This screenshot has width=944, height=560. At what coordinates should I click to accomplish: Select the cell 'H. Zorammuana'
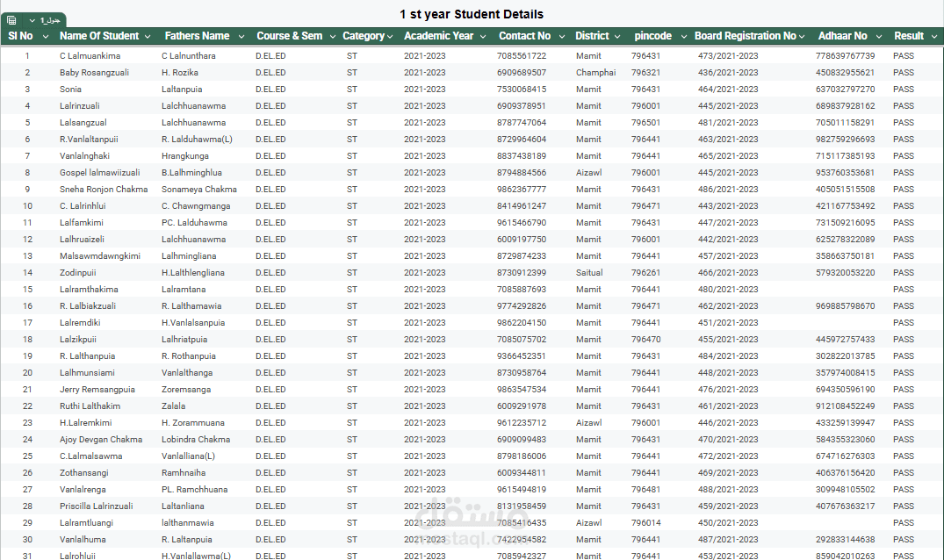point(192,423)
